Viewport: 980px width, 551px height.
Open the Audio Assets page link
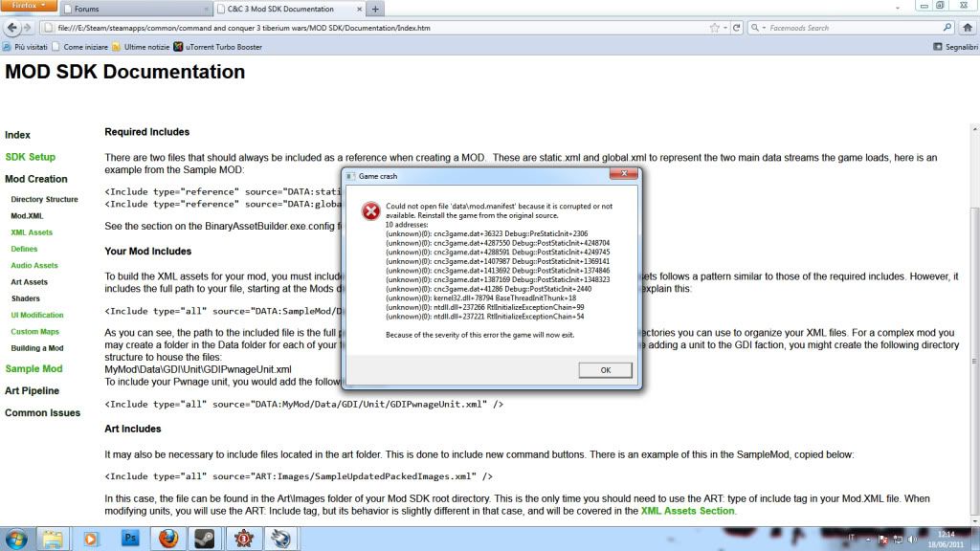click(34, 266)
